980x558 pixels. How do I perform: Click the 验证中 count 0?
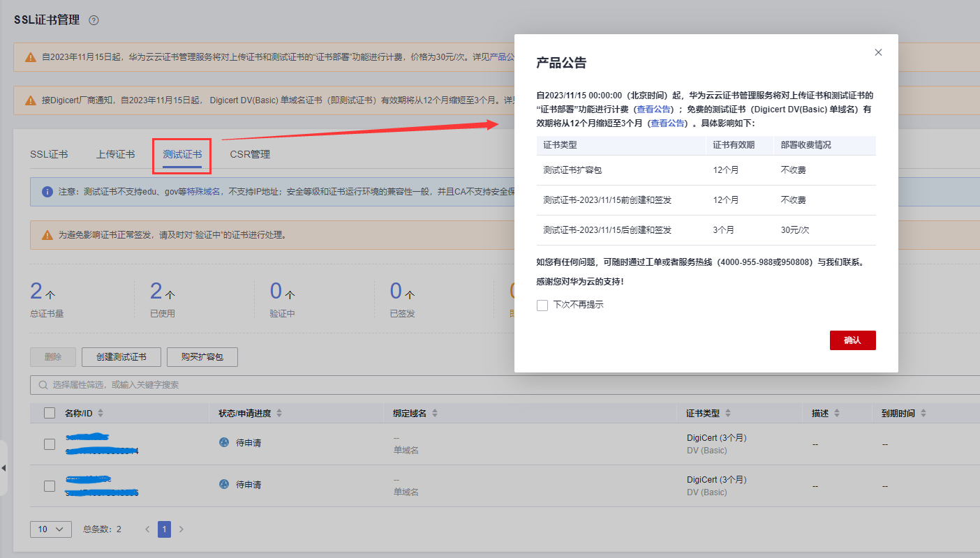click(x=276, y=291)
